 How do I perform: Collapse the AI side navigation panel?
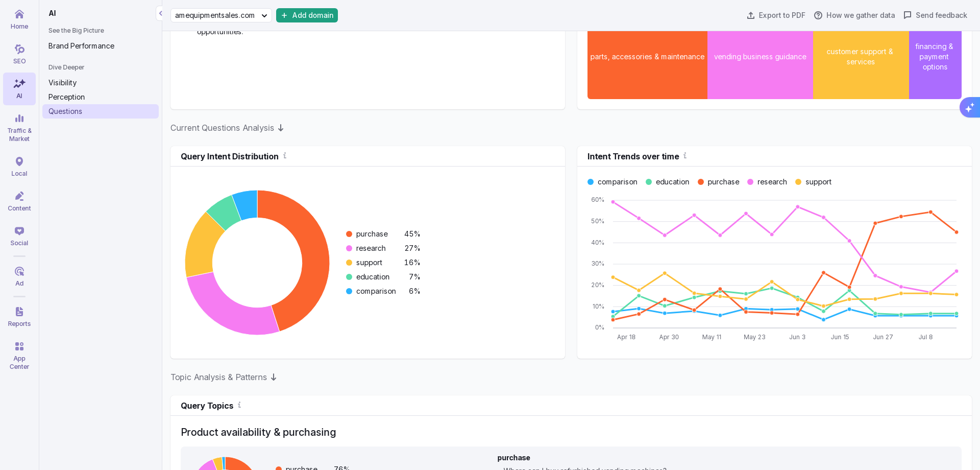[x=160, y=13]
